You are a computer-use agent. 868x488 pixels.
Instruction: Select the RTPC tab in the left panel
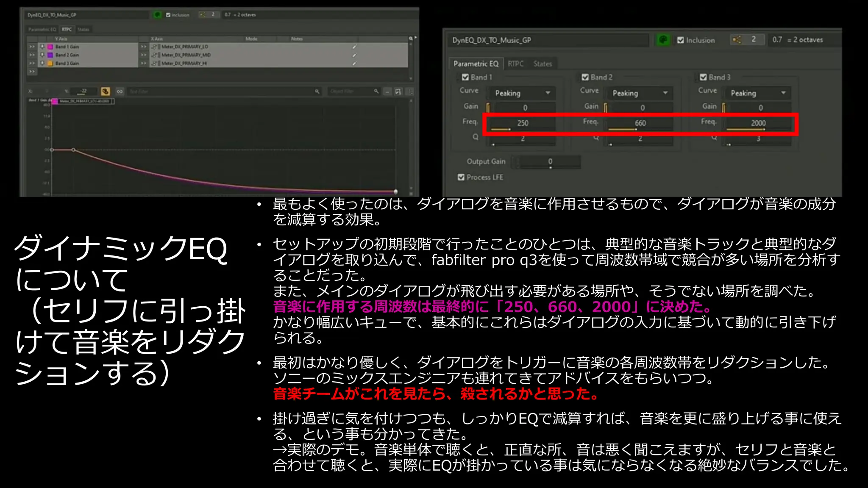[67, 29]
